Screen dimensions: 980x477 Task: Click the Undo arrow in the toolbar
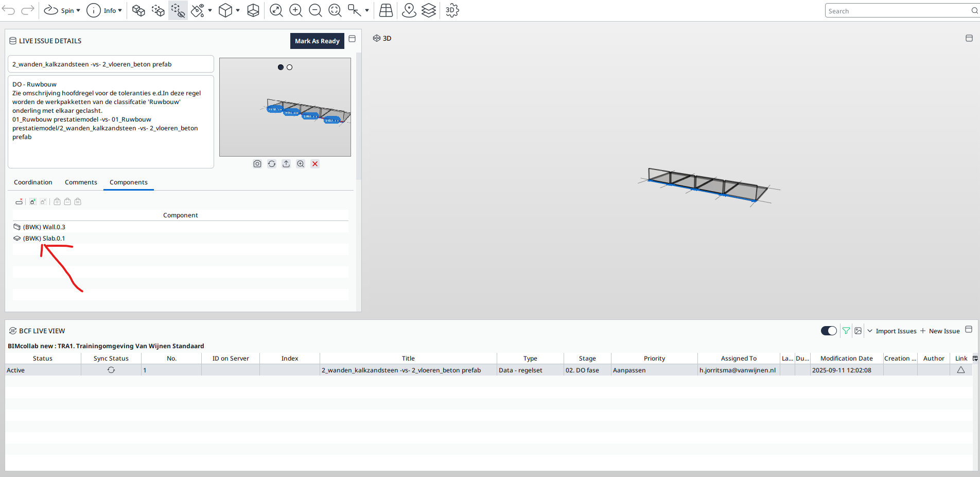pyautogui.click(x=9, y=10)
